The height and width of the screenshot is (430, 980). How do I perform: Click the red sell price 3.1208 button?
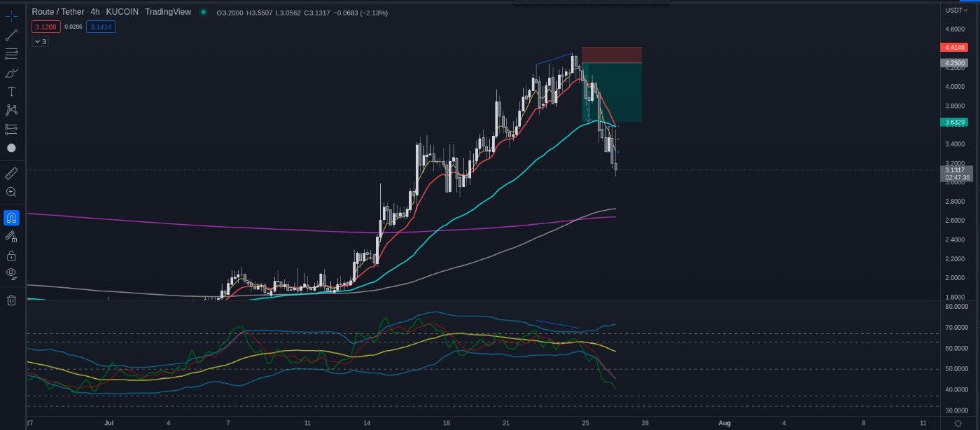pos(45,26)
